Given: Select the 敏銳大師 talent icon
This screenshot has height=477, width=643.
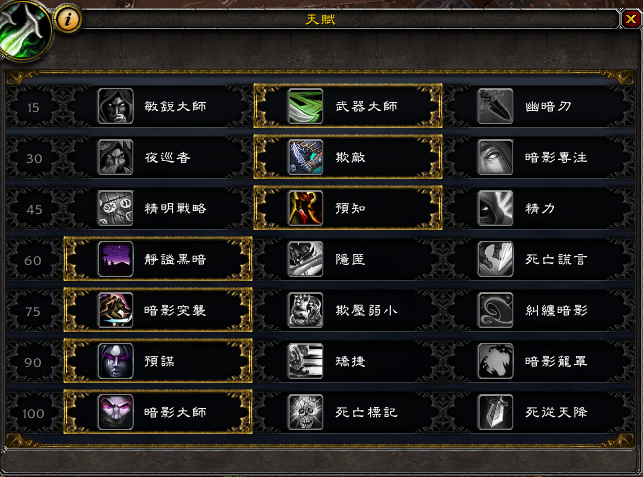Looking at the screenshot, I should click(x=116, y=106).
